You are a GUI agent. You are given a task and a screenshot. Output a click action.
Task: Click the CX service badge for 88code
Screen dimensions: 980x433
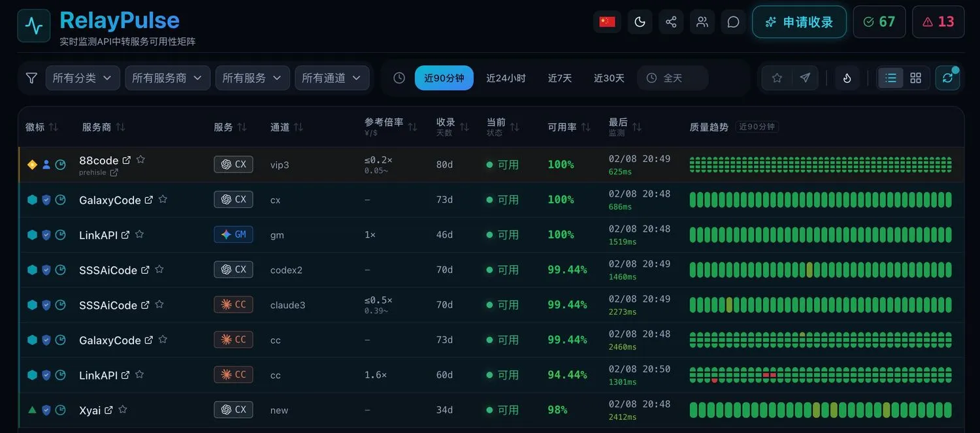click(233, 164)
